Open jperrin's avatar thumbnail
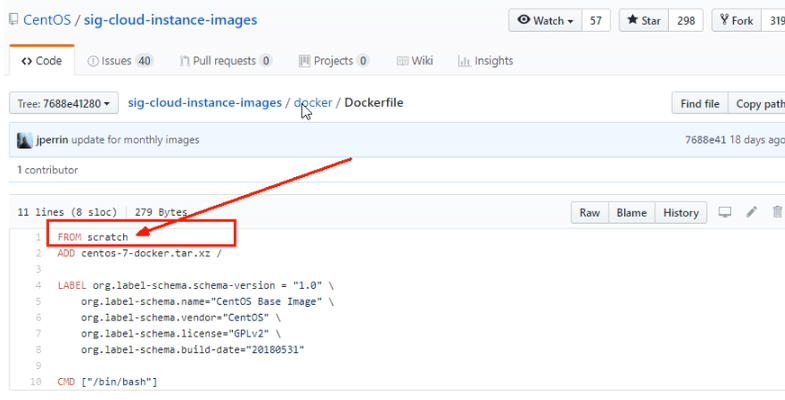This screenshot has width=785, height=400. [x=25, y=140]
